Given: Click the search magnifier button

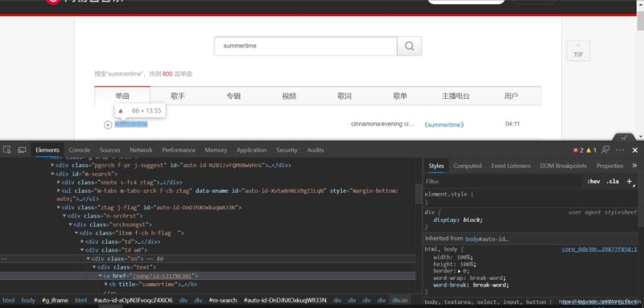Looking at the screenshot, I should click(x=409, y=46).
